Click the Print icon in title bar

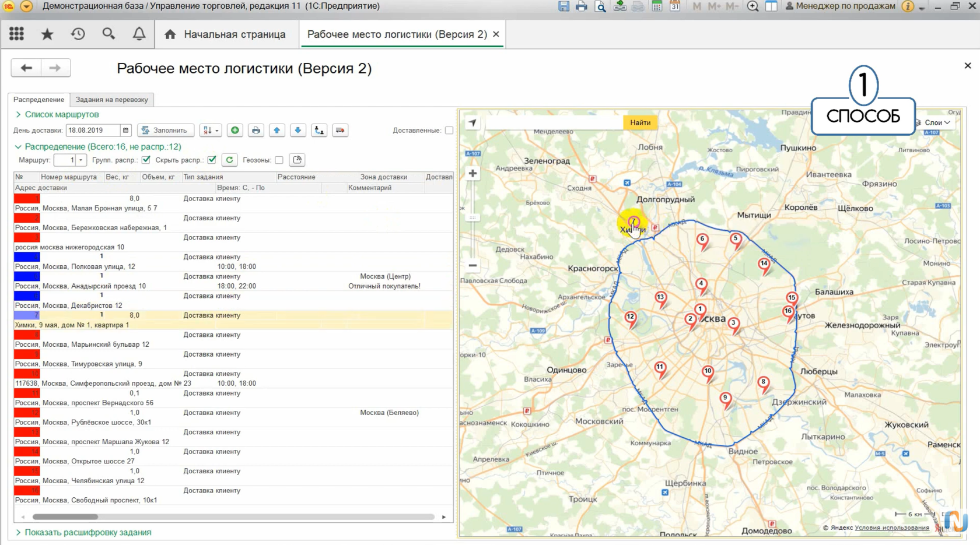[x=582, y=6]
